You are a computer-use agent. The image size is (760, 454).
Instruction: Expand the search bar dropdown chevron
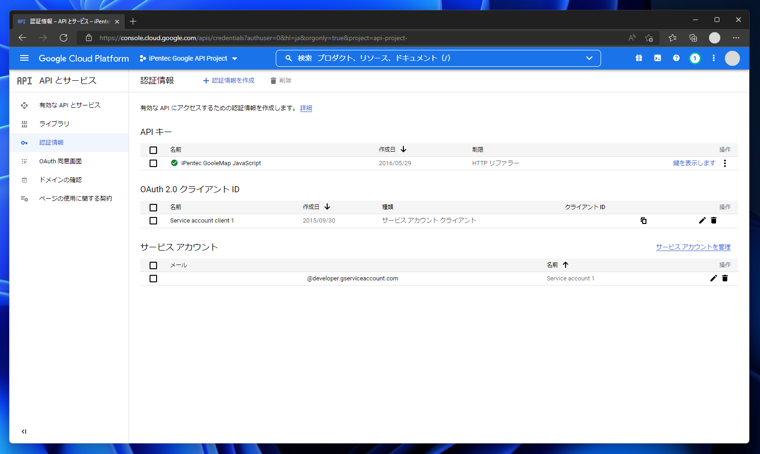589,58
